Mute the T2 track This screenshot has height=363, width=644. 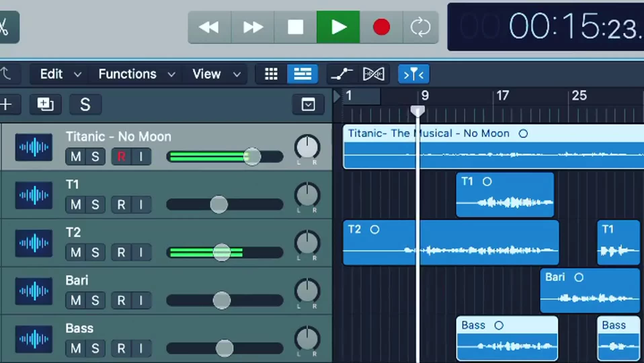(76, 252)
